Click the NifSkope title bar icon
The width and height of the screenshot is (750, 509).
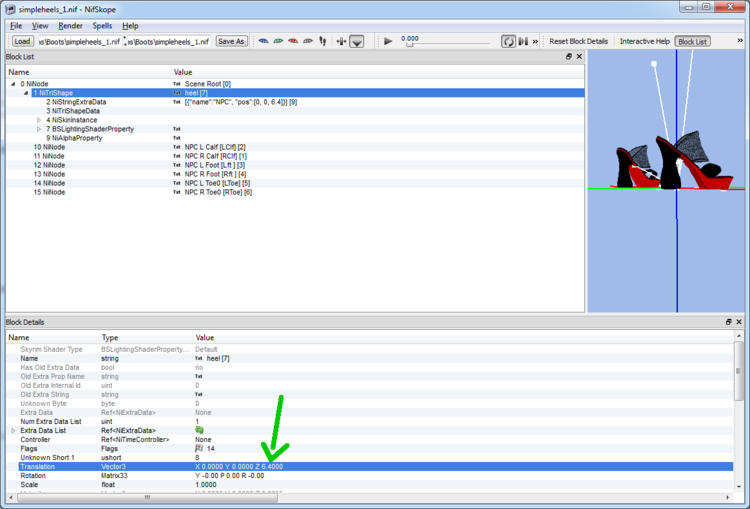(x=10, y=9)
